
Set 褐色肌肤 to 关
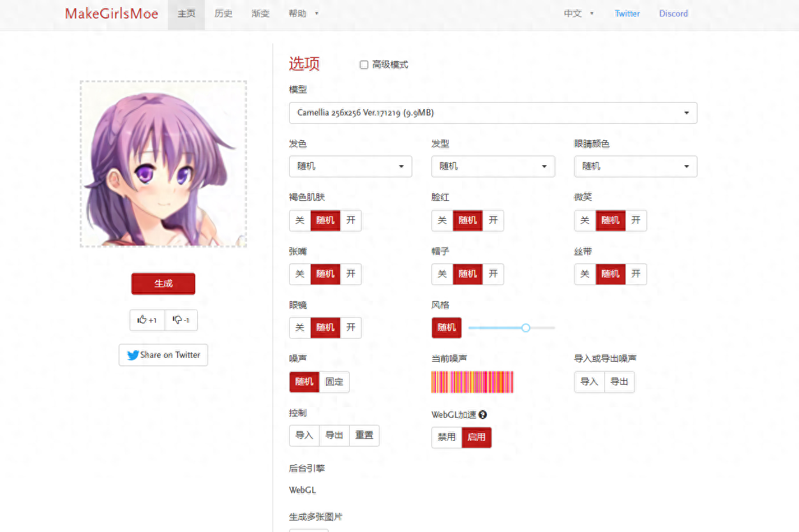tap(300, 221)
